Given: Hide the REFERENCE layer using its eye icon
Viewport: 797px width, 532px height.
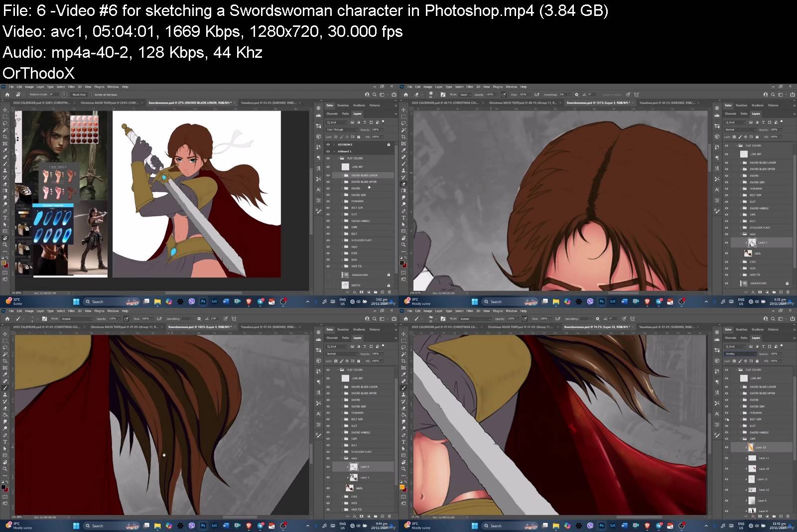Looking at the screenshot, I should [328, 144].
